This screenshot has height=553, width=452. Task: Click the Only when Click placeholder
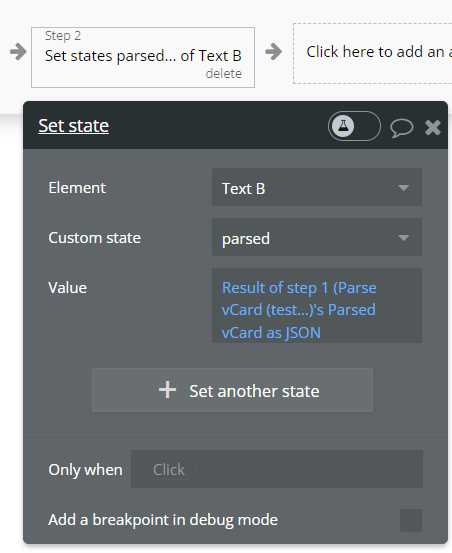(169, 469)
